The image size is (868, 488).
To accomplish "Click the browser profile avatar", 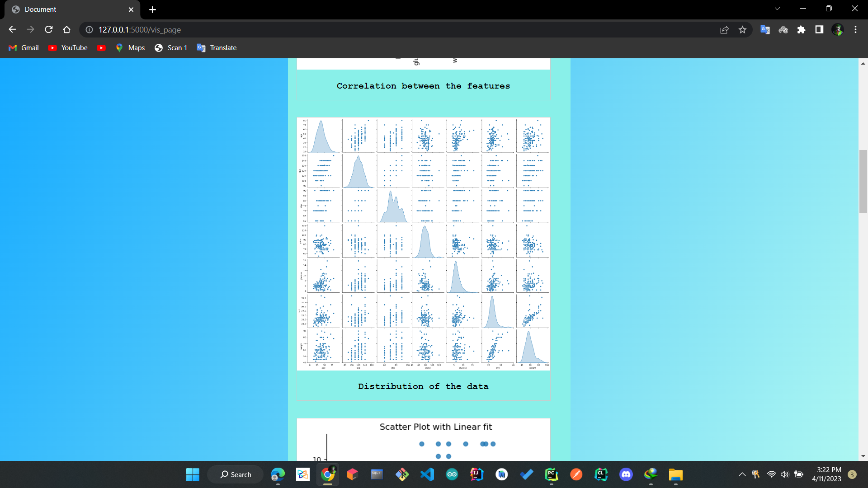I will (838, 29).
